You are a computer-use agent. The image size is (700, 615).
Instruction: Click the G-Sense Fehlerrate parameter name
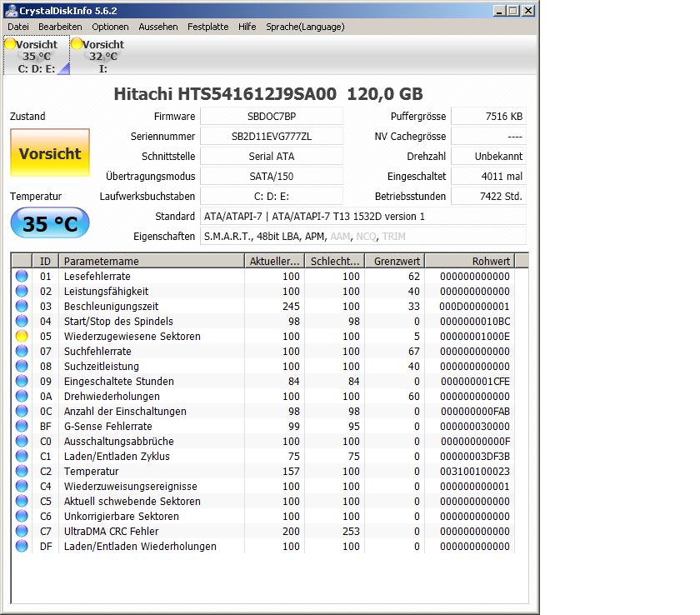108,426
